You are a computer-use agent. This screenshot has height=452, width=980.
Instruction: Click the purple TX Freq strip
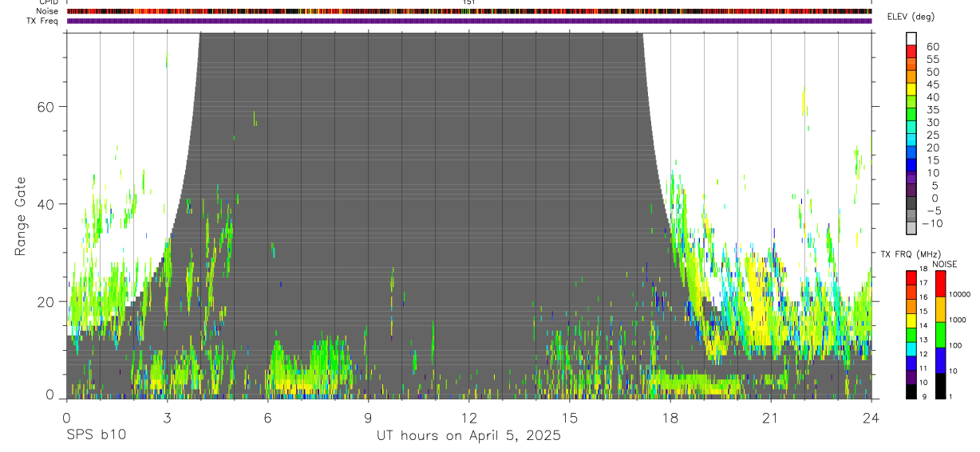point(469,21)
